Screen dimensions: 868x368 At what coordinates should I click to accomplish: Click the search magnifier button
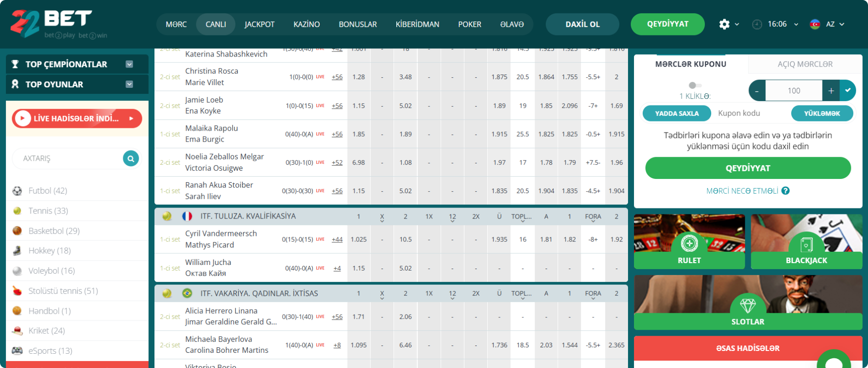pyautogui.click(x=131, y=159)
